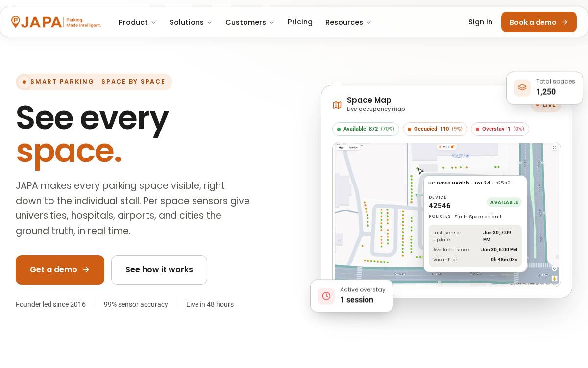The width and height of the screenshot is (588, 368).
Task: Open the Customers menu
Action: coord(249,22)
